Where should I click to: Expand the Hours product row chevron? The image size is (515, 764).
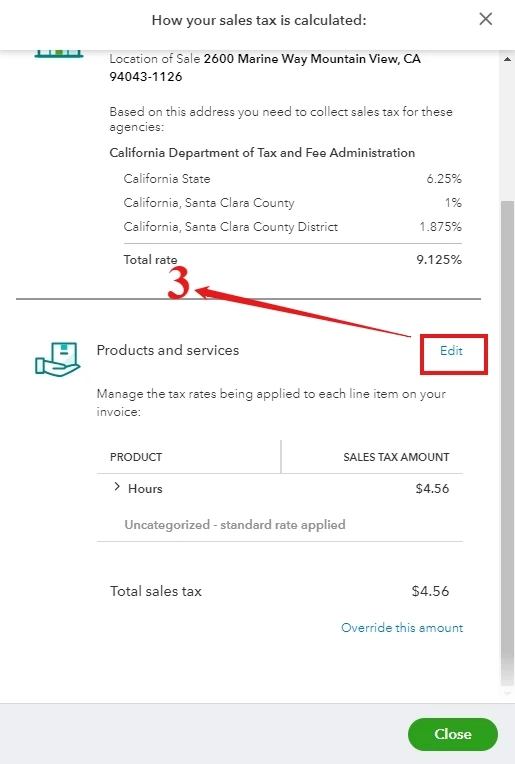pos(117,487)
